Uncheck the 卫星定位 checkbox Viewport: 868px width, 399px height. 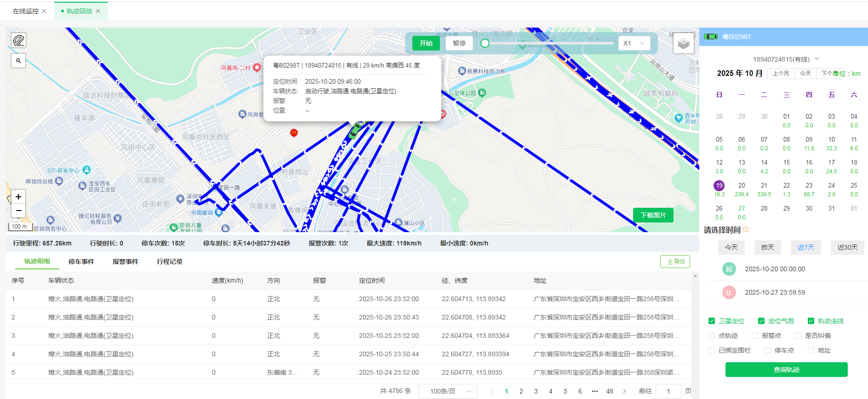tap(712, 321)
